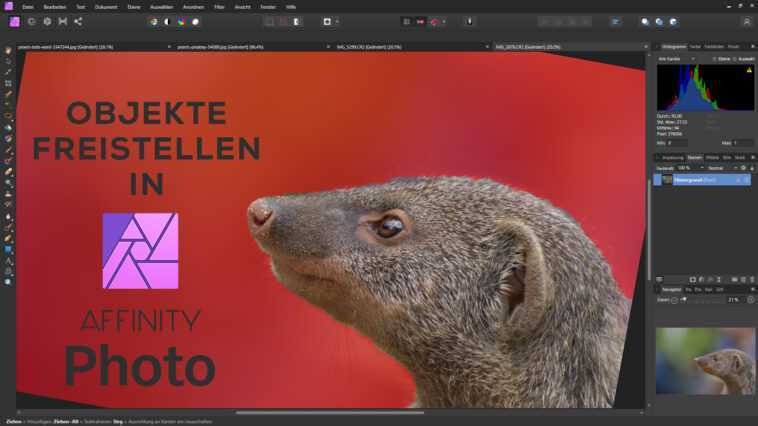This screenshot has width=758, height=426.
Task: Open the Ebenen panel options menu
Action: 752,158
